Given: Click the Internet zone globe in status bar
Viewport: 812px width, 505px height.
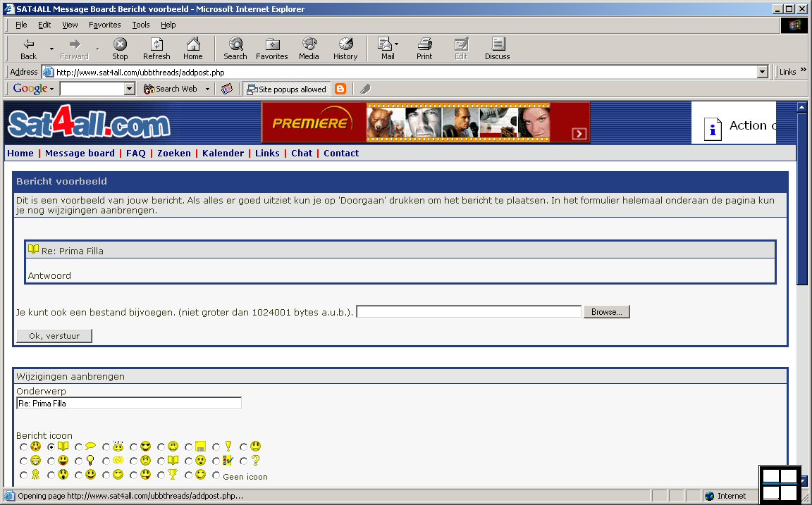Looking at the screenshot, I should coord(710,496).
